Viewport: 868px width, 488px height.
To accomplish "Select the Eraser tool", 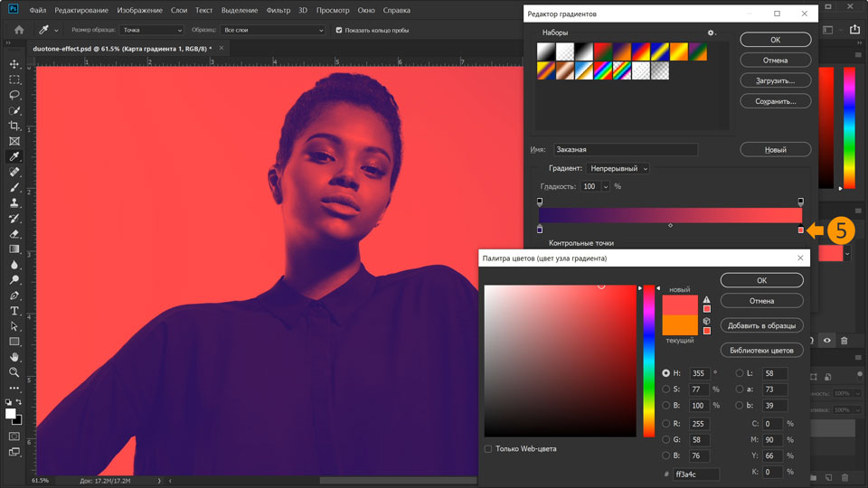I will [14, 234].
